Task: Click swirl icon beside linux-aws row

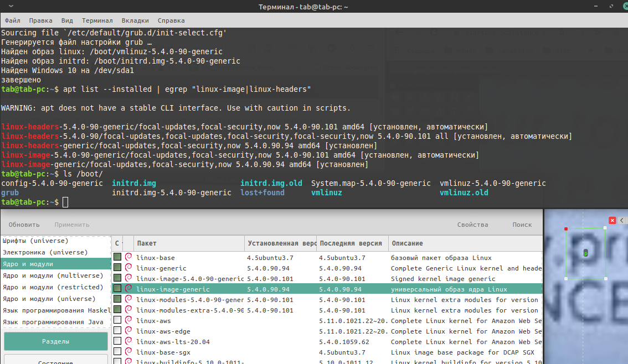Action: (x=128, y=320)
